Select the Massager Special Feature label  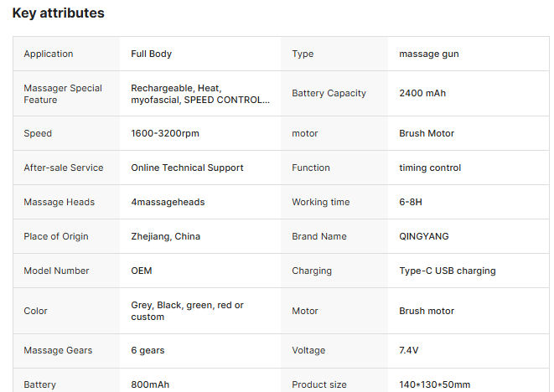pos(63,93)
